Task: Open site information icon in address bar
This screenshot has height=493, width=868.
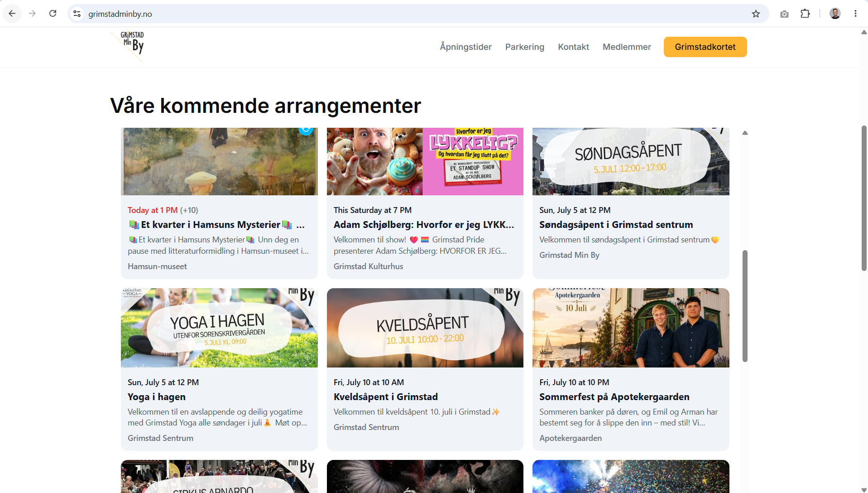Action: pyautogui.click(x=77, y=14)
